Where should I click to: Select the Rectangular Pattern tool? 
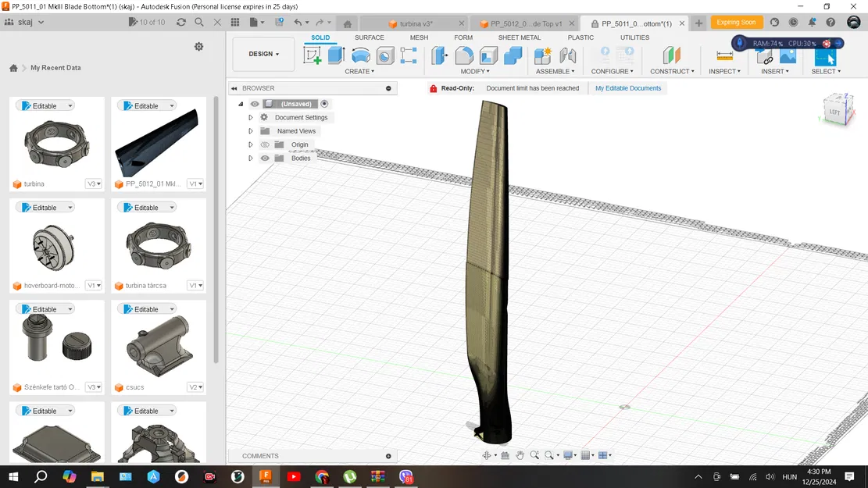[x=409, y=55]
